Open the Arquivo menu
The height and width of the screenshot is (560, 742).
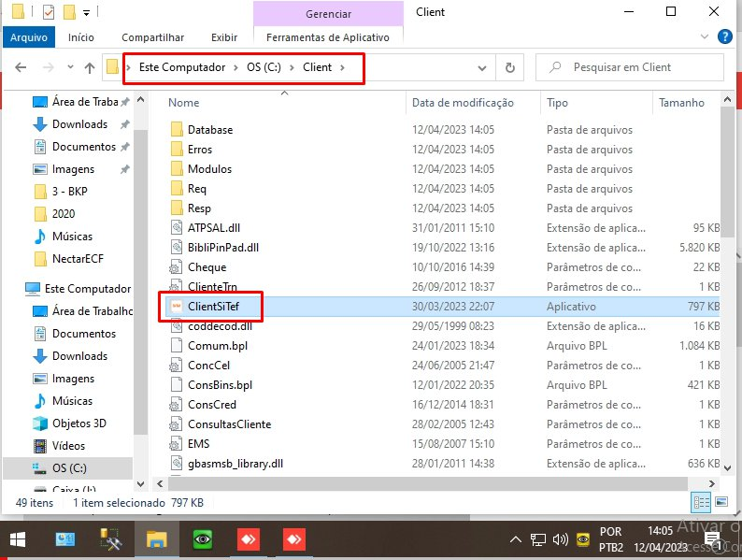(28, 37)
